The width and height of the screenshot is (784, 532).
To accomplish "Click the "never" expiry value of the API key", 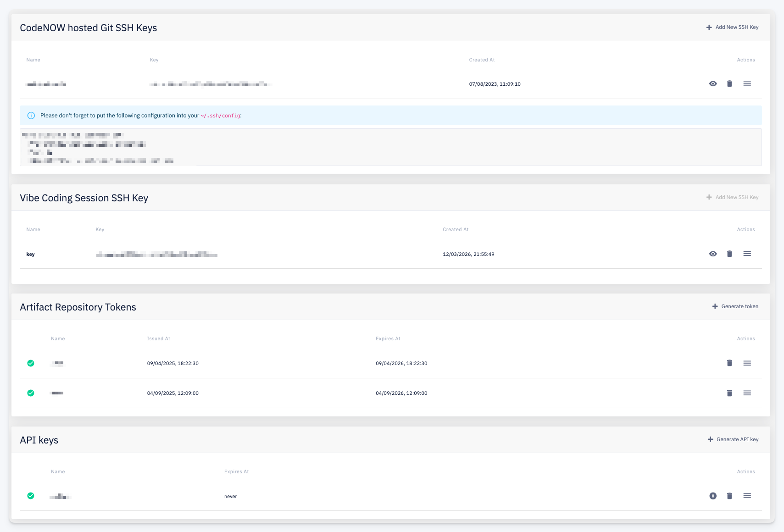I will [231, 496].
